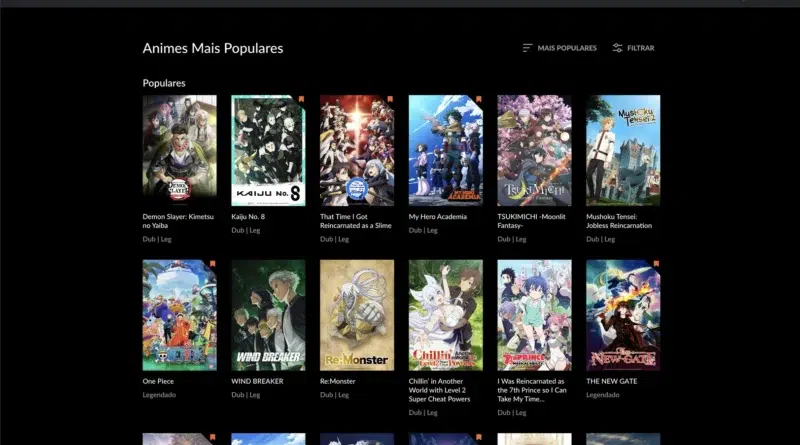Click the bookmark flag on the Slime poster
800x445 pixels.
click(x=390, y=99)
